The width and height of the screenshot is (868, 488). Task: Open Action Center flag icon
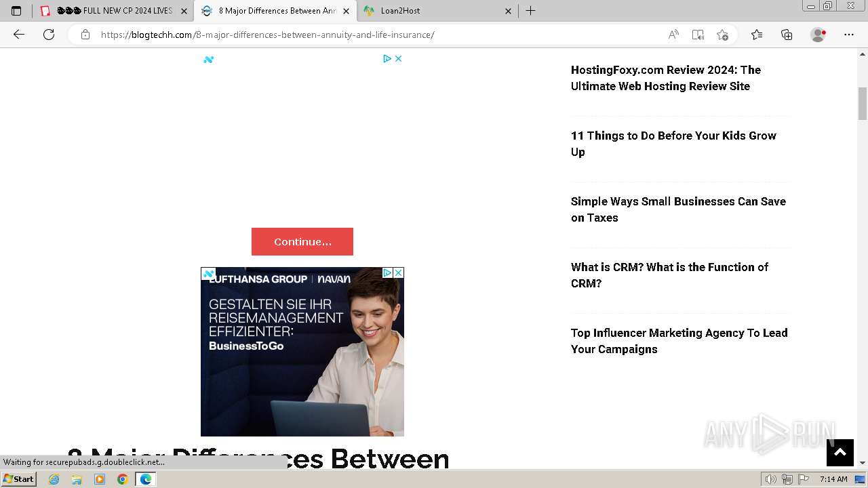(x=804, y=479)
